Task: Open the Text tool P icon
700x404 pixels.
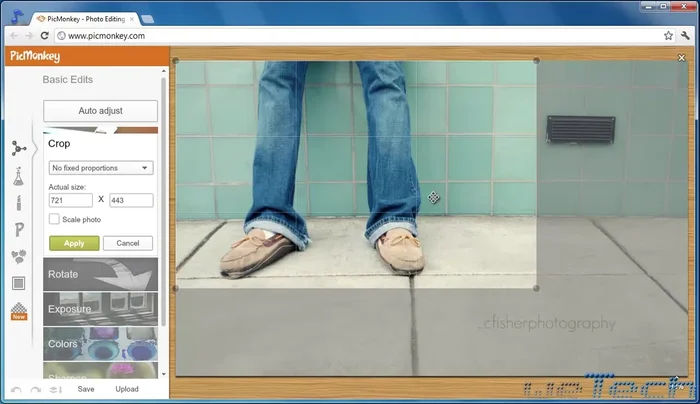Action: pos(18,230)
